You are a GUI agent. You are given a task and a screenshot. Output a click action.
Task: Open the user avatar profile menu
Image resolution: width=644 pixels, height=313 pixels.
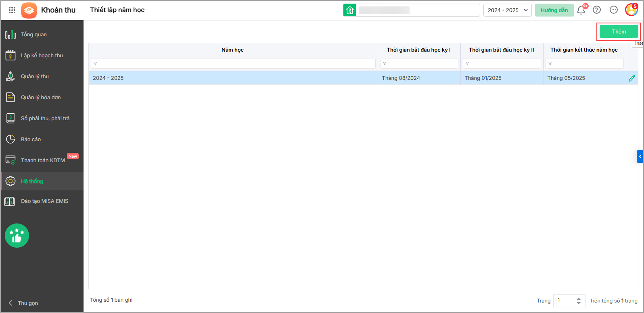click(631, 10)
